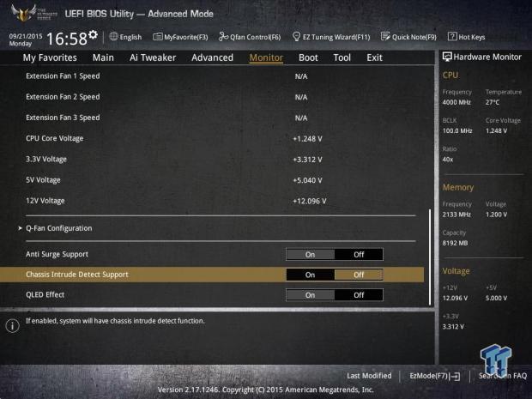
Task: Click the +3.312 V value
Action: (307, 160)
